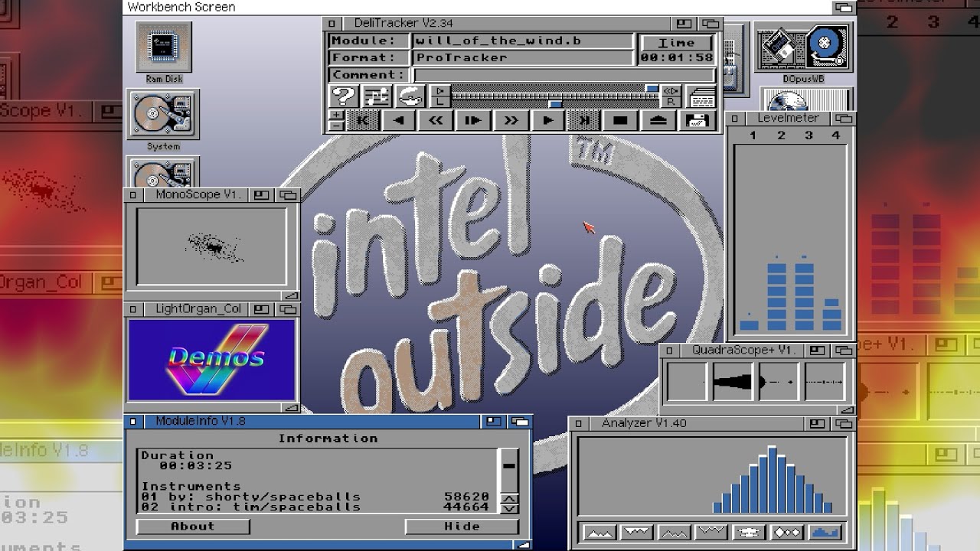Click the minus stepper in DeliTracker
Screen dimensions: 980x551
tap(336, 126)
